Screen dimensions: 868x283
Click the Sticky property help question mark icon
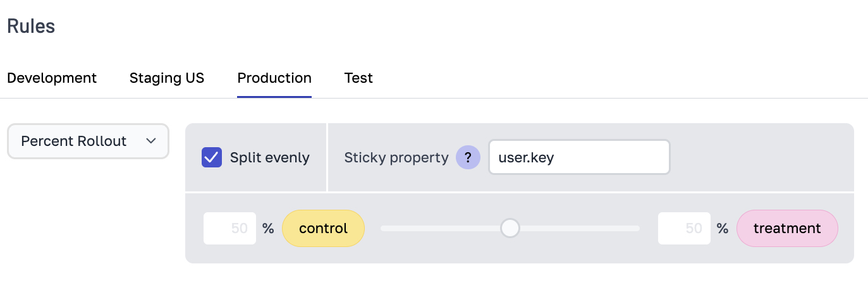468,157
